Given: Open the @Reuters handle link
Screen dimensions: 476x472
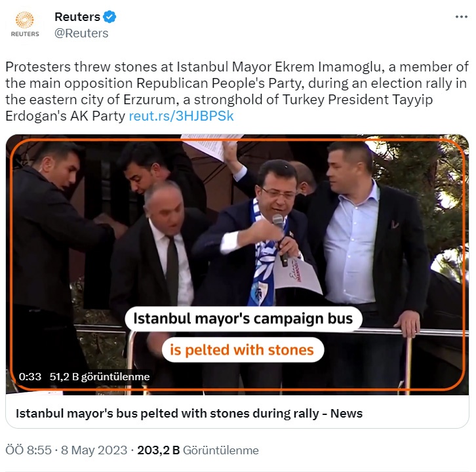Looking at the screenshot, I should pos(81,33).
